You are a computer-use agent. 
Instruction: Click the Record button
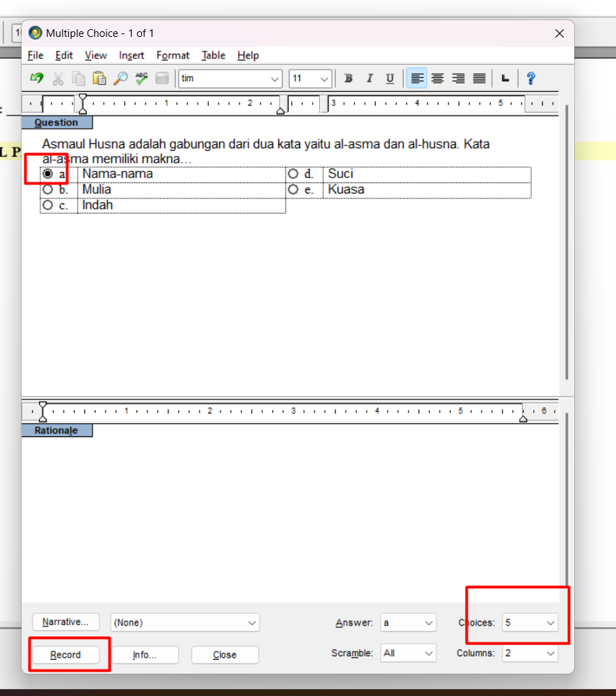[65, 655]
